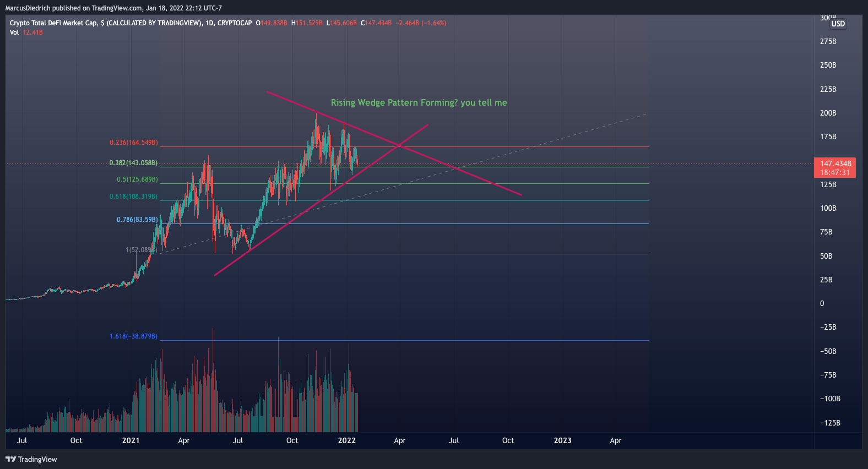Screen dimensions: 868x469
Task: Click the −25B price axis label
Action: click(828, 327)
